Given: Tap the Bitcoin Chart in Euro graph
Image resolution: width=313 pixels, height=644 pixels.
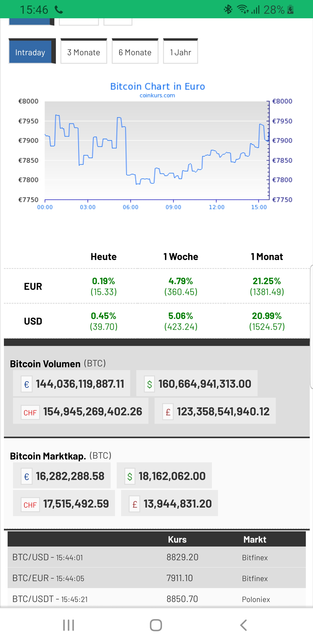Looking at the screenshot, I should [x=156, y=150].
